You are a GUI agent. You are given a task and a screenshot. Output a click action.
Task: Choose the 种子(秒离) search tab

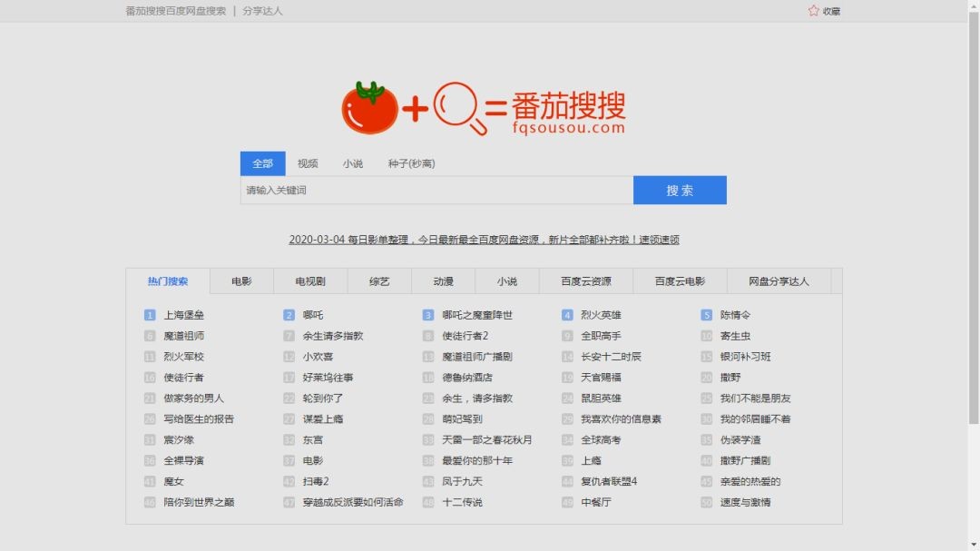click(411, 163)
